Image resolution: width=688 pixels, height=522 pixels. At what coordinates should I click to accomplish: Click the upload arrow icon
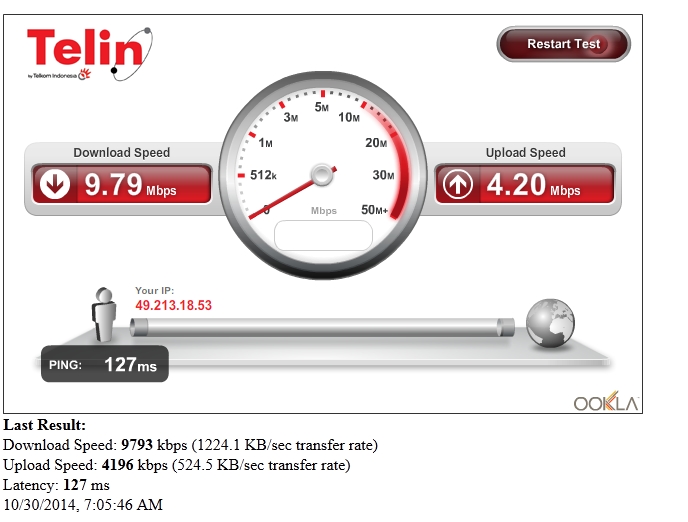[457, 184]
